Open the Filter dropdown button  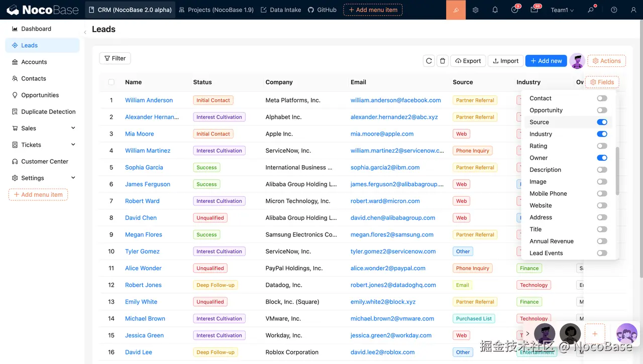click(115, 58)
